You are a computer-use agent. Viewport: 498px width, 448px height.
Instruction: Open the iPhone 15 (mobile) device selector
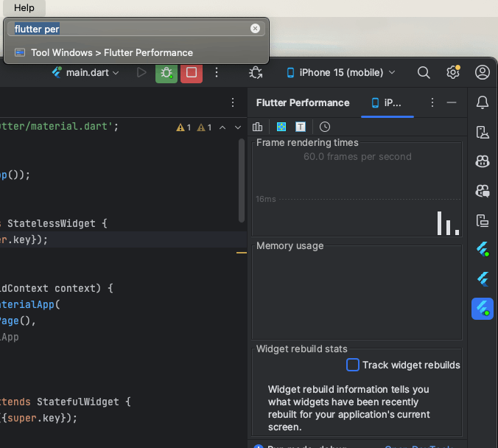point(341,73)
